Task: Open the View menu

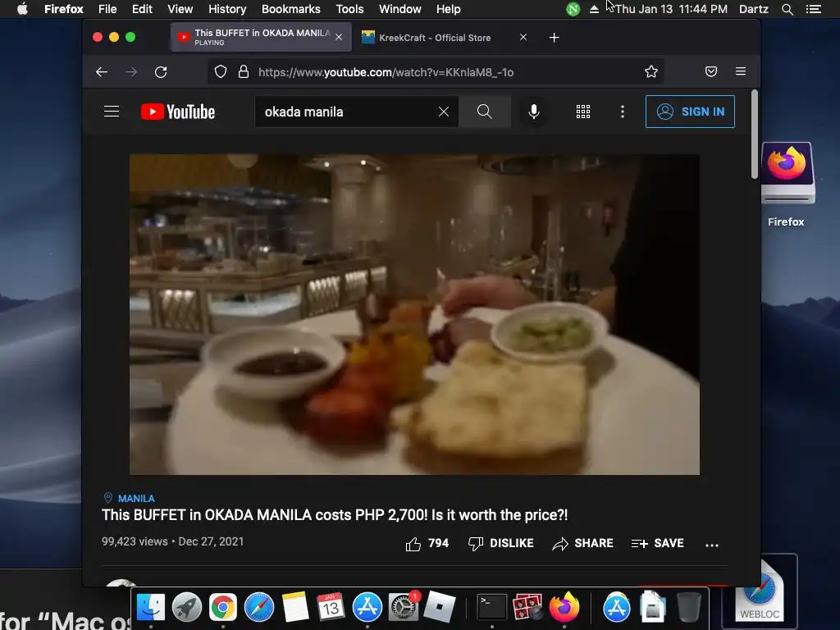Action: coord(180,9)
